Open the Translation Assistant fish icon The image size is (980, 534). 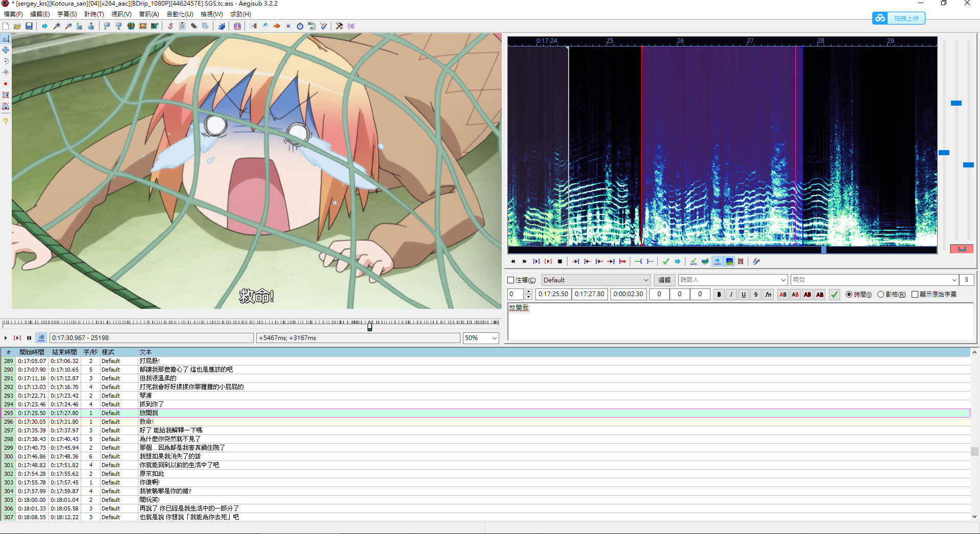click(277, 26)
